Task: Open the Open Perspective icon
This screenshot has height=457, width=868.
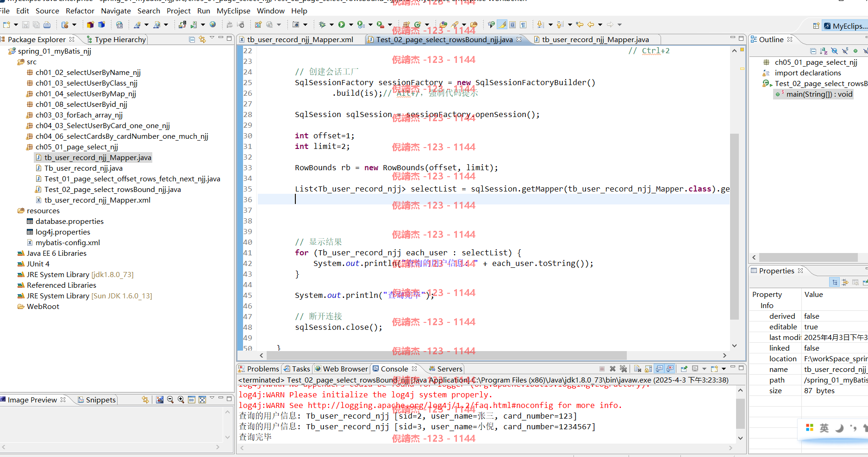Action: click(x=816, y=26)
